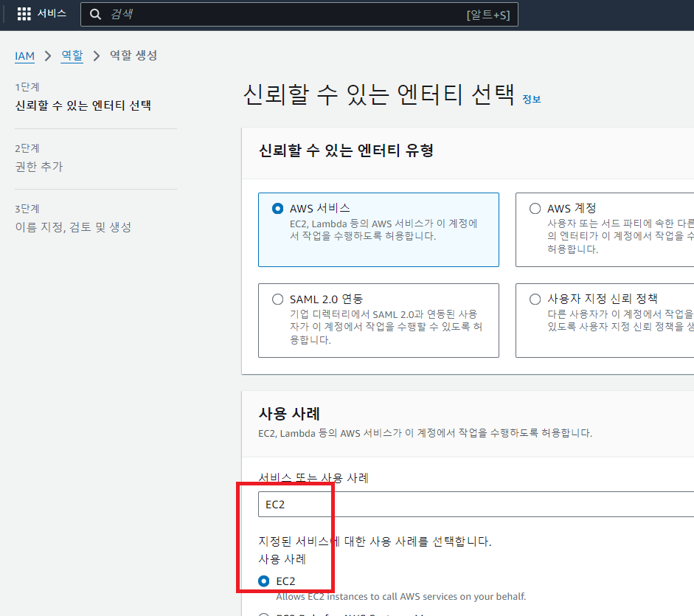Click step 3 이름 지정, 검토 및 생성
Image resolution: width=694 pixels, height=616 pixels.
point(73,227)
